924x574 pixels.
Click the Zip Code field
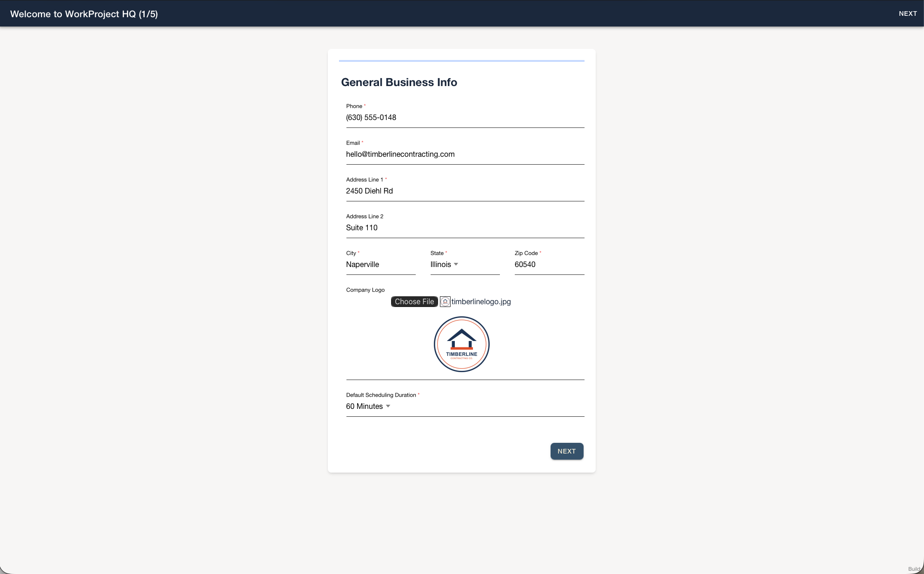coord(549,265)
